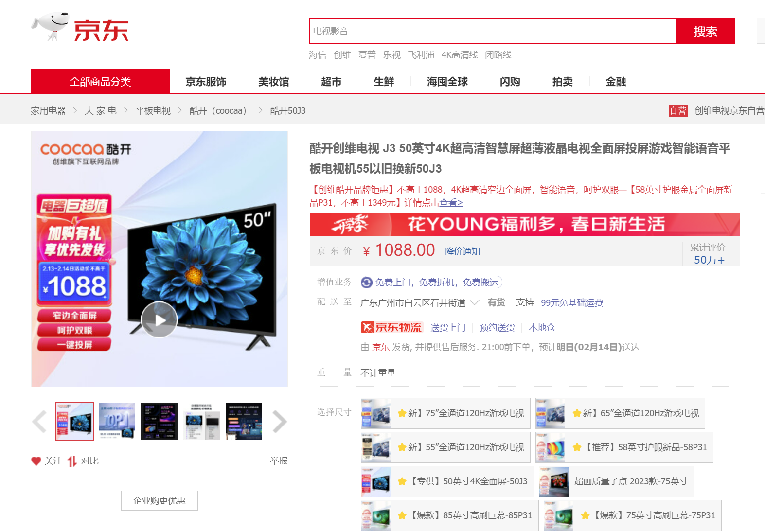The image size is (765, 532).
Task: Click the 电视影音 search input field
Action: tap(493, 31)
